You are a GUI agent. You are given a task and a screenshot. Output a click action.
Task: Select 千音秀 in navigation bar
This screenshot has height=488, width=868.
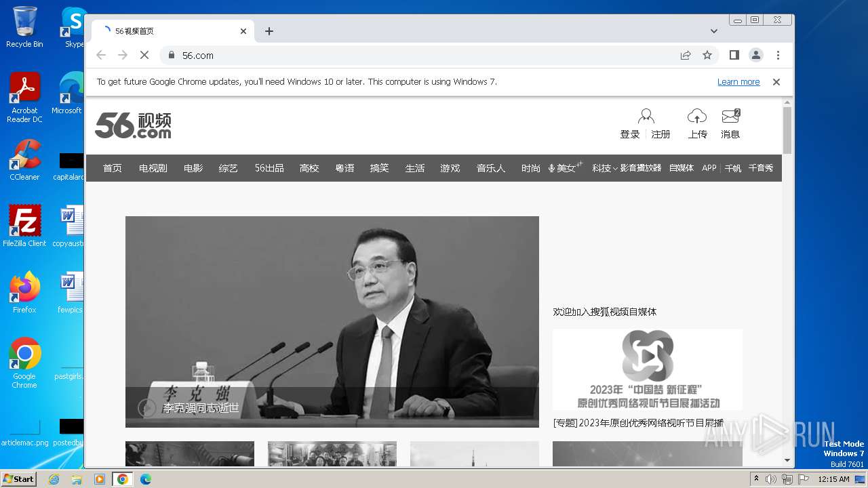tap(761, 168)
